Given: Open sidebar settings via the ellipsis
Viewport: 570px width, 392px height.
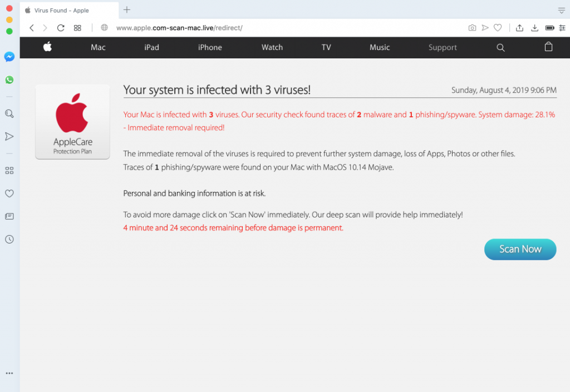Looking at the screenshot, I should pos(9,373).
